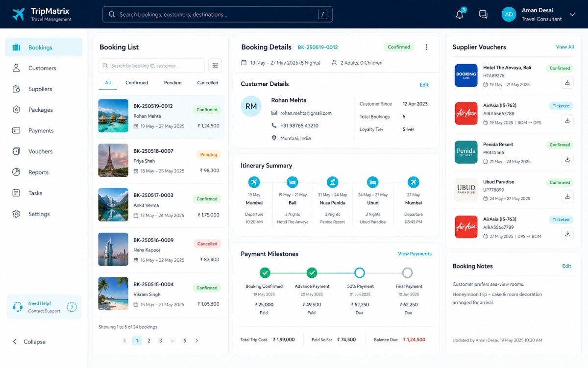Image resolution: width=588 pixels, height=368 pixels.
Task: Download AirAsia I5-762 voucher
Action: coord(567,120)
